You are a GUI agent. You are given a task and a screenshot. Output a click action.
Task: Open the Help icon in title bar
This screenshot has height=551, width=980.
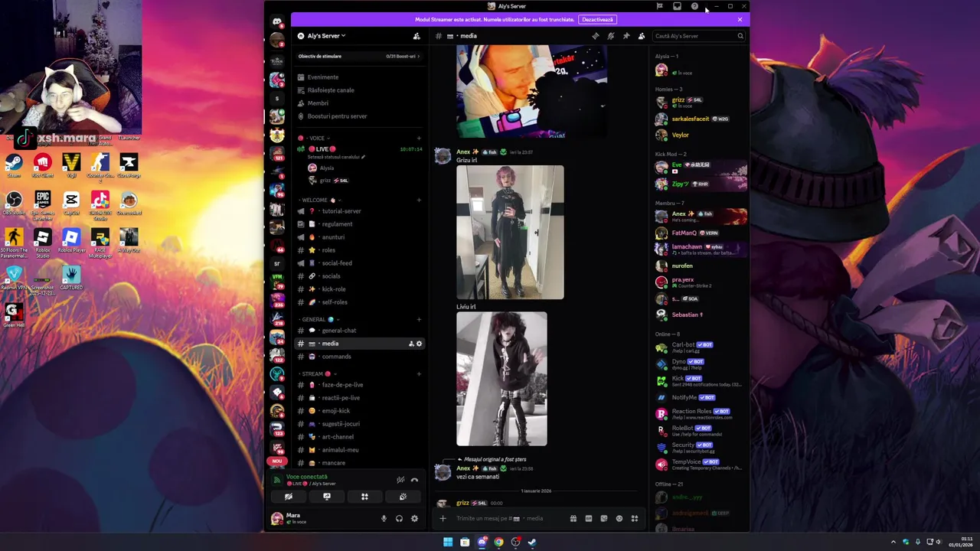coord(694,6)
